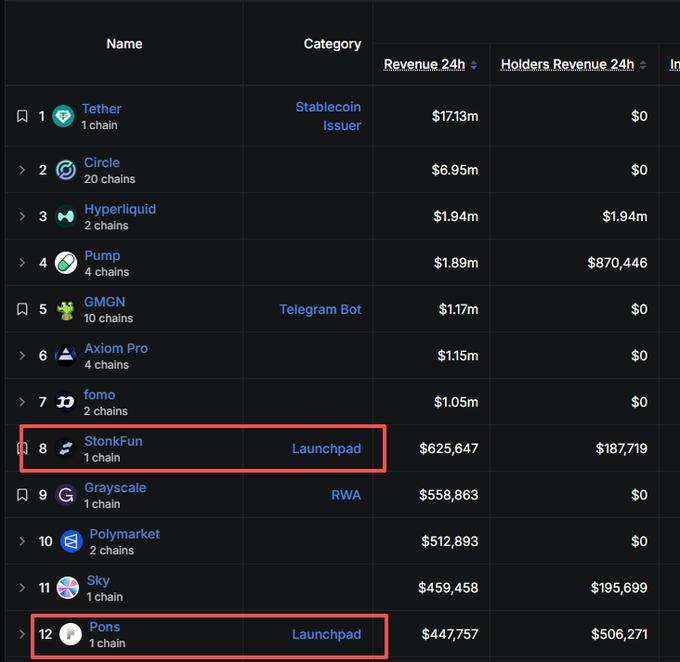Click the GMGN frog logo icon
The height and width of the screenshot is (662, 680).
tap(66, 309)
